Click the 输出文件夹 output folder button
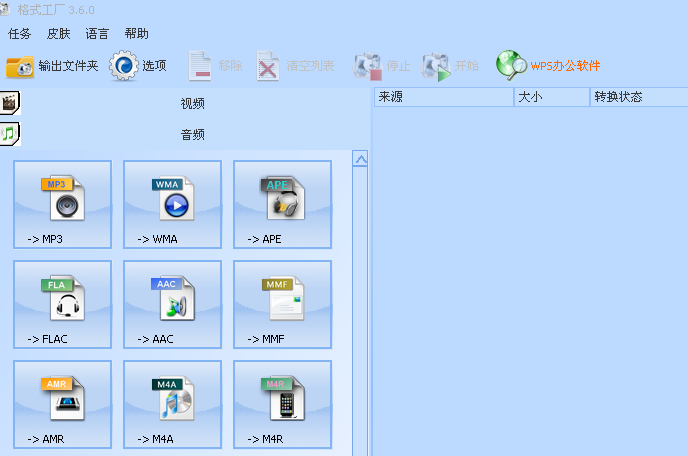 click(x=53, y=67)
